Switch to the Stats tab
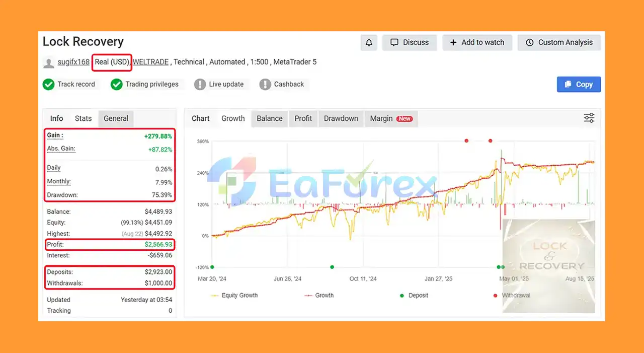The height and width of the screenshot is (353, 644). point(84,118)
